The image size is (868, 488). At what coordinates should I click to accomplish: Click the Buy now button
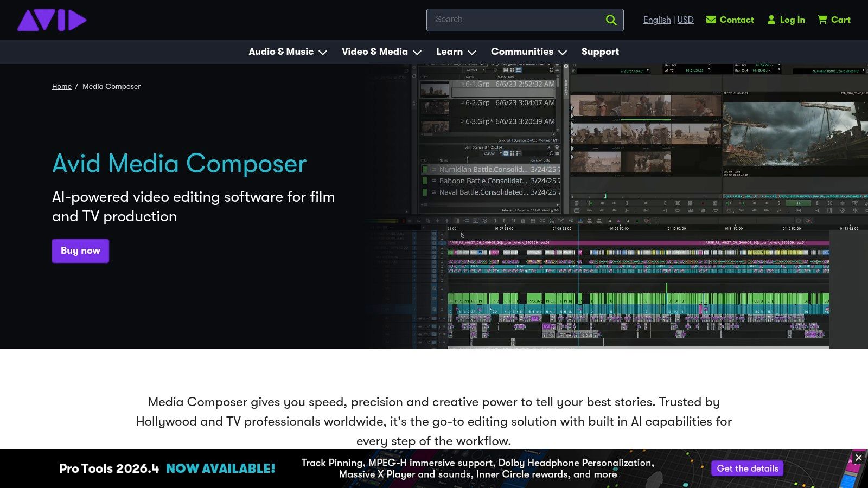point(80,251)
